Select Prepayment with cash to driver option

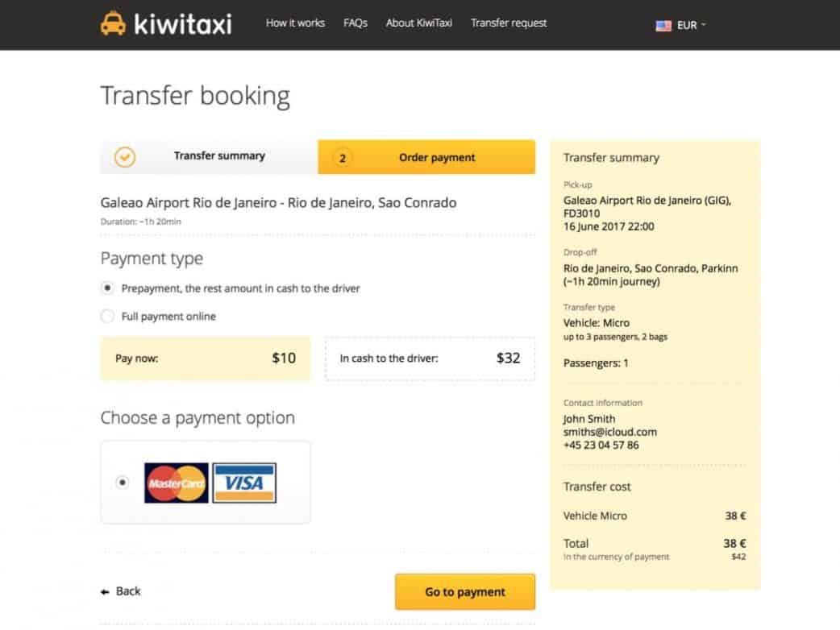(107, 288)
